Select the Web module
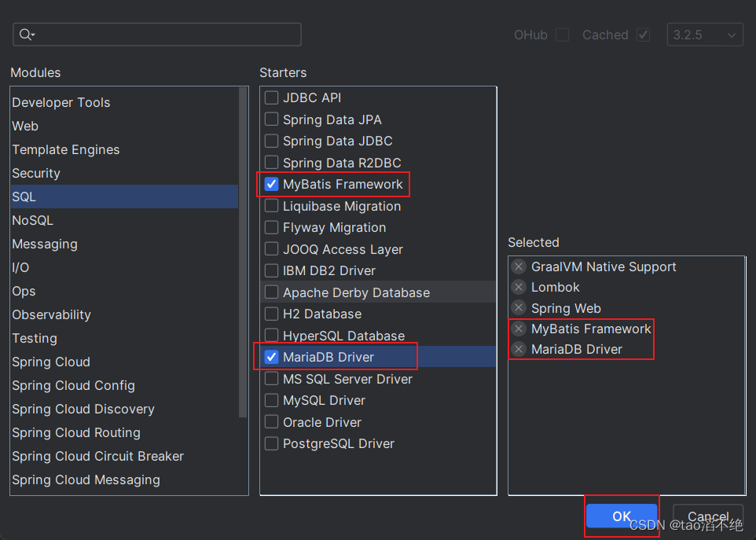This screenshot has width=756, height=540. 124,126
